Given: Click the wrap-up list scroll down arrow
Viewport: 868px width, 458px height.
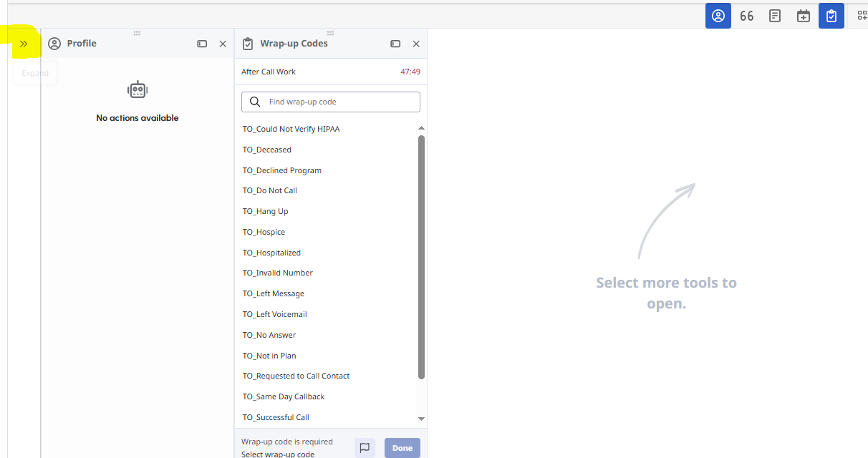Looking at the screenshot, I should 421,419.
